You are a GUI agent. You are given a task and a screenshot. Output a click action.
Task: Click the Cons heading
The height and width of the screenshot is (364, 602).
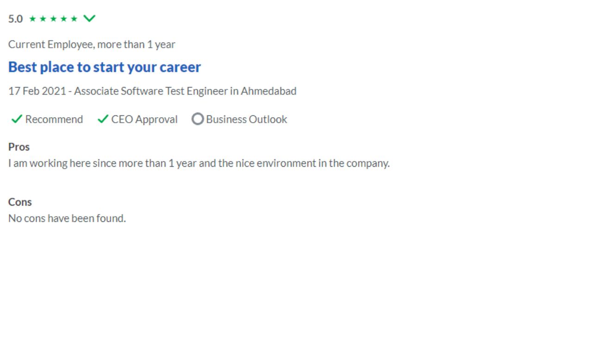click(x=20, y=202)
